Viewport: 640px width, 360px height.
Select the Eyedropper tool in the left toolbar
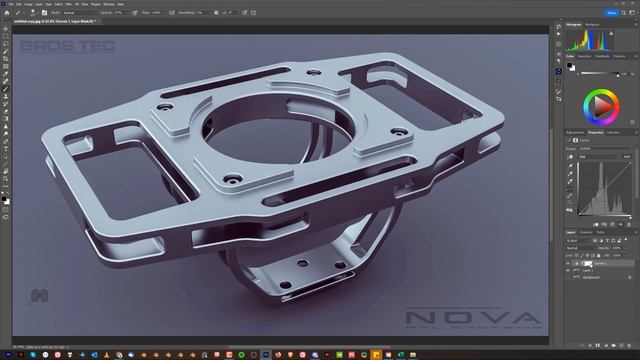(x=5, y=74)
